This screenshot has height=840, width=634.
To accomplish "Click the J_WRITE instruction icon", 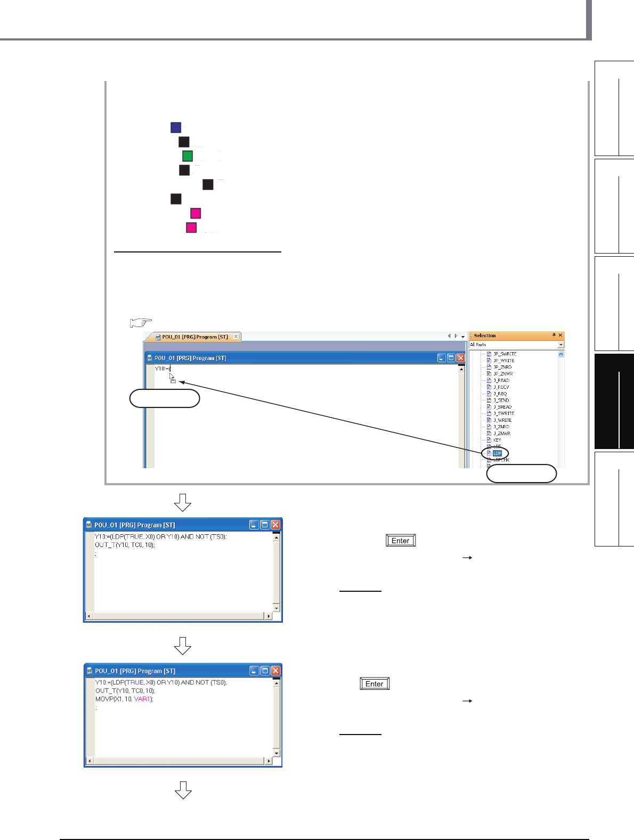I will tap(489, 420).
